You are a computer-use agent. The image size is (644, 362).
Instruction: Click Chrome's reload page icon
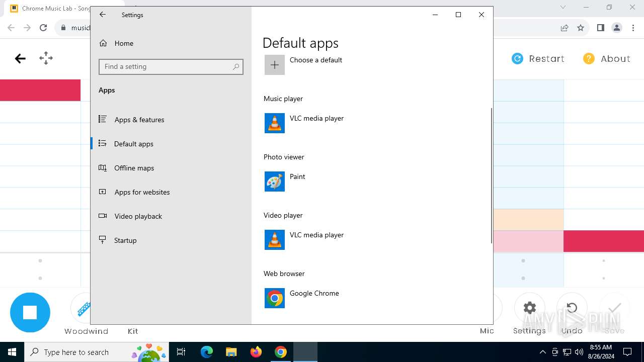pyautogui.click(x=43, y=28)
